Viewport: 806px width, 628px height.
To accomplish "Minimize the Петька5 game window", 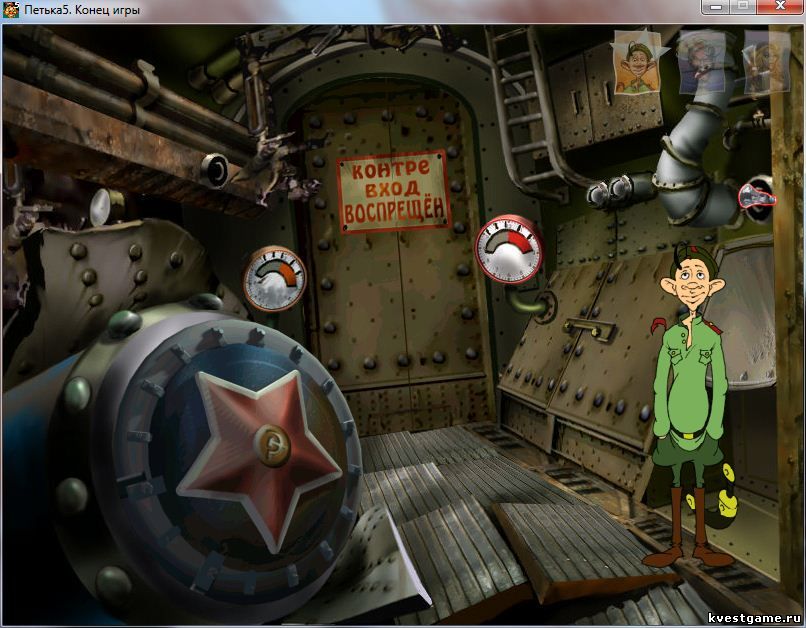I will coord(717,7).
